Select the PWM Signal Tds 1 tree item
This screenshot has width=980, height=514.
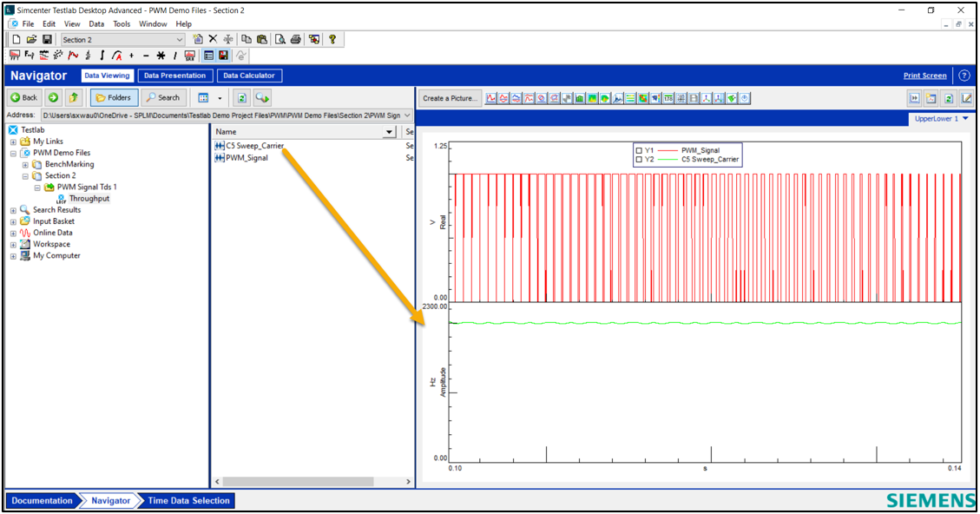tap(87, 187)
